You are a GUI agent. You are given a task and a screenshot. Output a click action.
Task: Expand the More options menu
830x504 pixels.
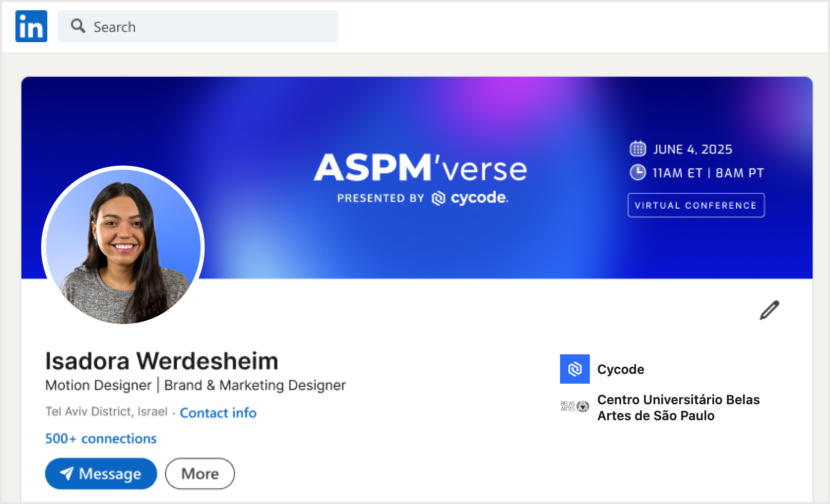pos(200,474)
